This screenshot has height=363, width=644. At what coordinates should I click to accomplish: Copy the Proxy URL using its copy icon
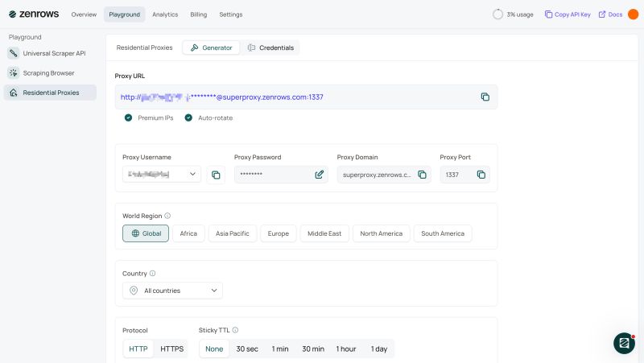[485, 97]
